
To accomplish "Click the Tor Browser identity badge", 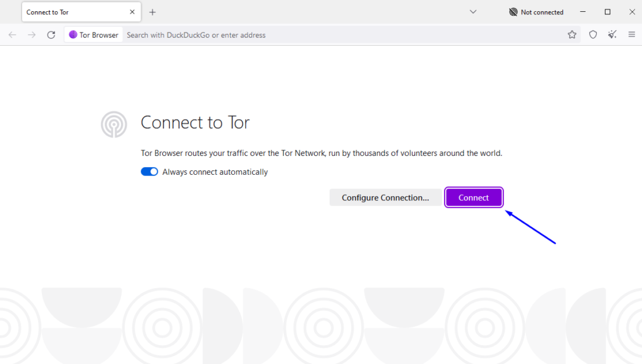I will [94, 34].
